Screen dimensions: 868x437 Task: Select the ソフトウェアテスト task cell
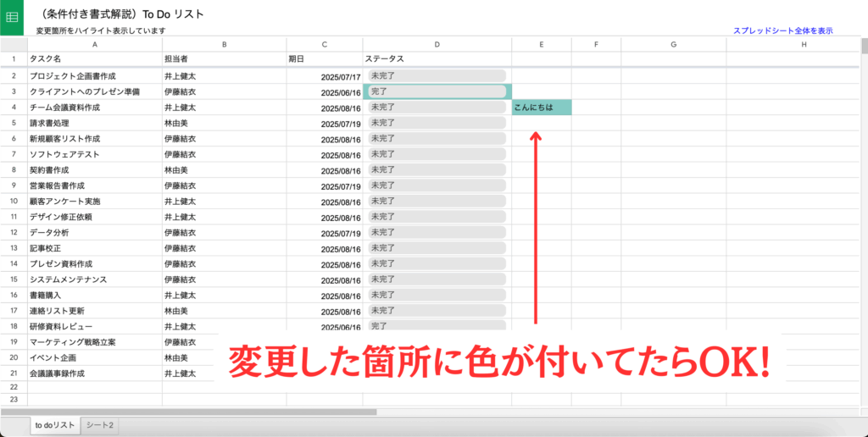(x=95, y=154)
